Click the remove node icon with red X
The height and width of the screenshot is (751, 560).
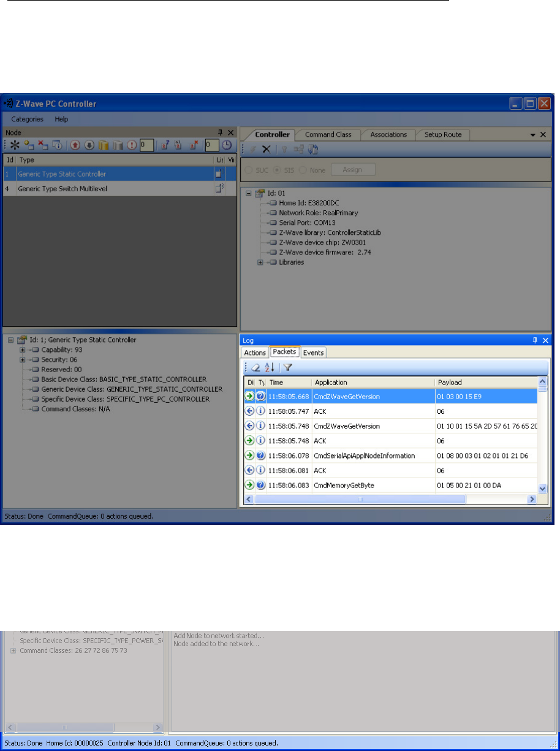coord(43,145)
